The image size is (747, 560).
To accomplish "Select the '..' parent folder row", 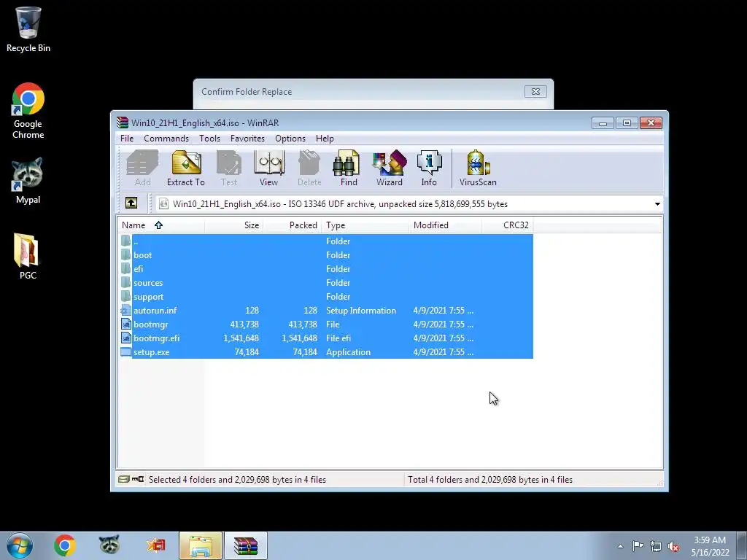I will click(x=326, y=241).
